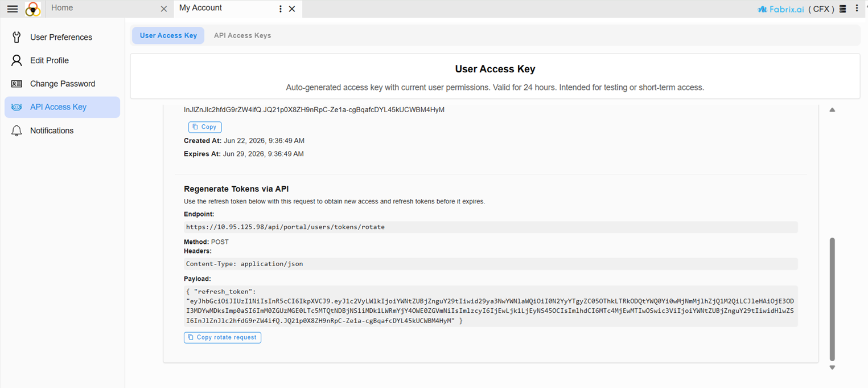
Task: Click the Change Password card icon
Action: click(17, 84)
